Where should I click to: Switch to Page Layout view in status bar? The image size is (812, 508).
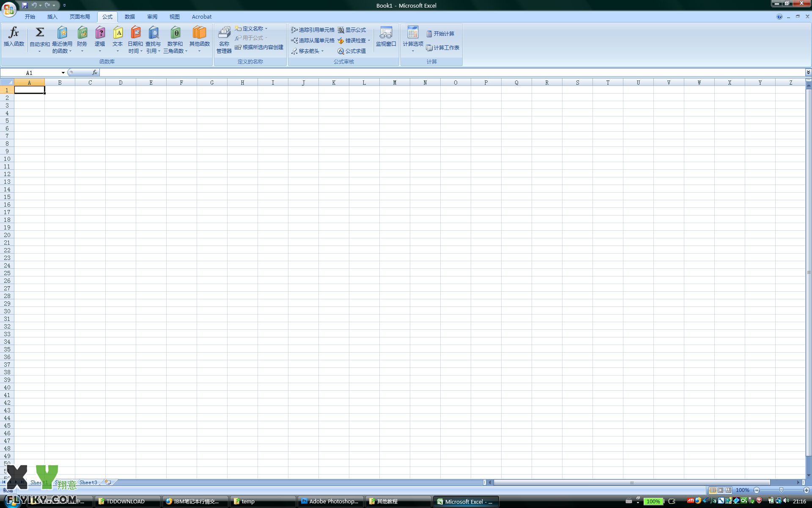pos(721,490)
